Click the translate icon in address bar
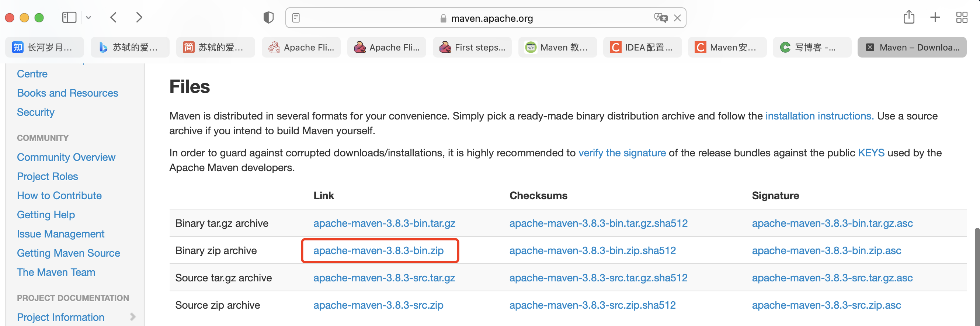980x326 pixels. (x=660, y=18)
